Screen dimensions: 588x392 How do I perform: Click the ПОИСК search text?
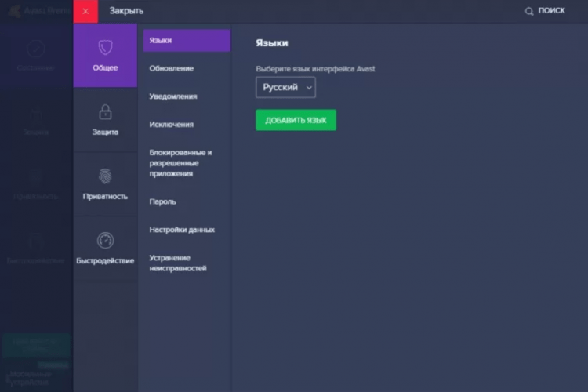(x=551, y=11)
